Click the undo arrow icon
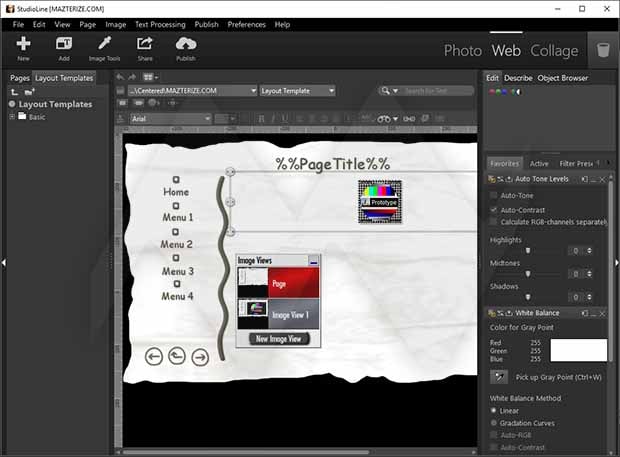Viewport: 620px width, 457px height. point(120,77)
